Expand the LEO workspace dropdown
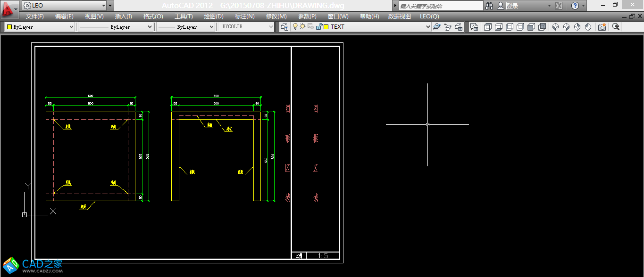Screen dimensions: 644x277 coord(103,6)
